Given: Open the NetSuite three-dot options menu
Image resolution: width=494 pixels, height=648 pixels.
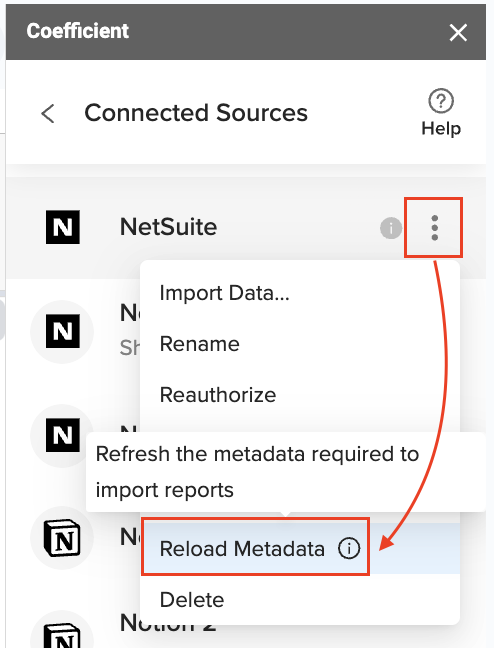Looking at the screenshot, I should pyautogui.click(x=434, y=227).
